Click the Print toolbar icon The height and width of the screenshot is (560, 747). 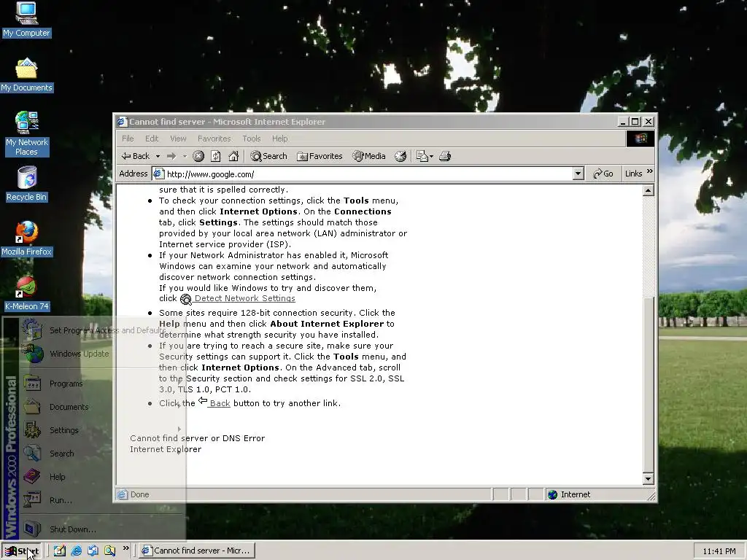tap(445, 156)
